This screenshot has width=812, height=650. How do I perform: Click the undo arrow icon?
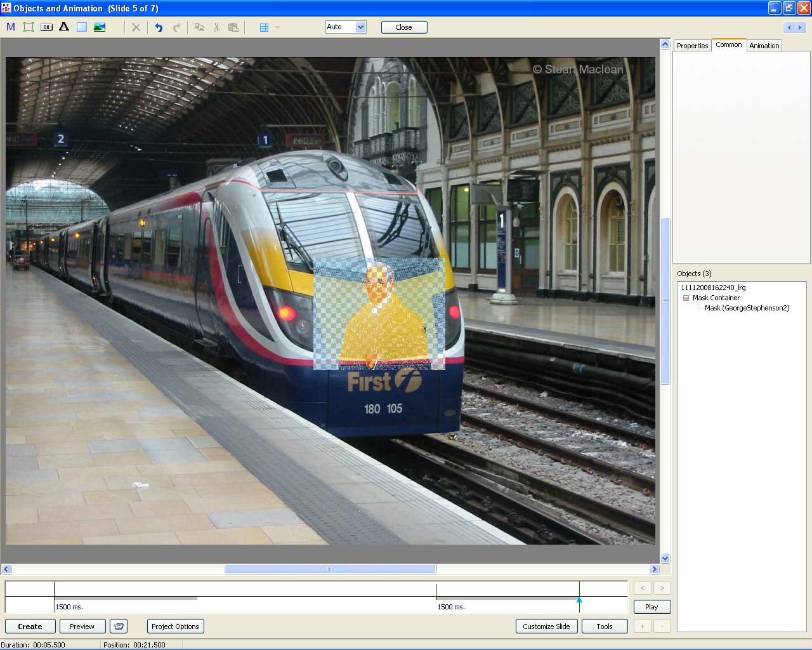159,27
